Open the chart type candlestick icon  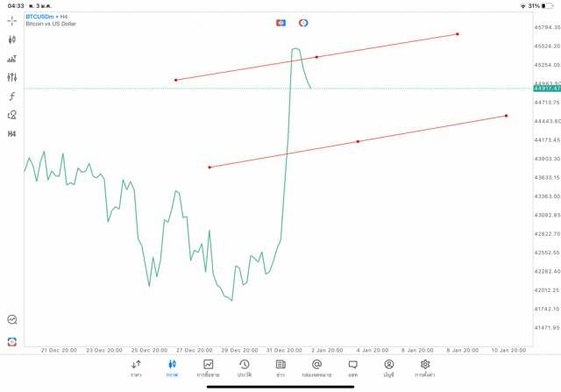(x=12, y=39)
